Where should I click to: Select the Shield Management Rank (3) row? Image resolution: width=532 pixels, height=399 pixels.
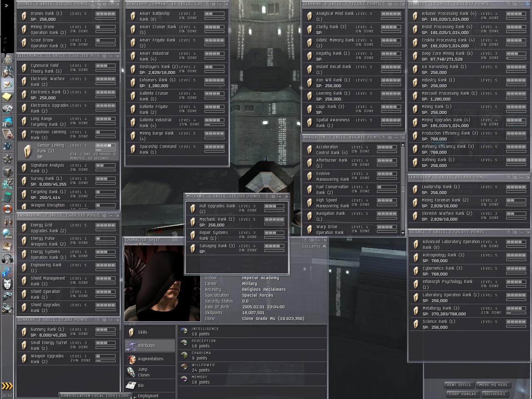[69, 281]
